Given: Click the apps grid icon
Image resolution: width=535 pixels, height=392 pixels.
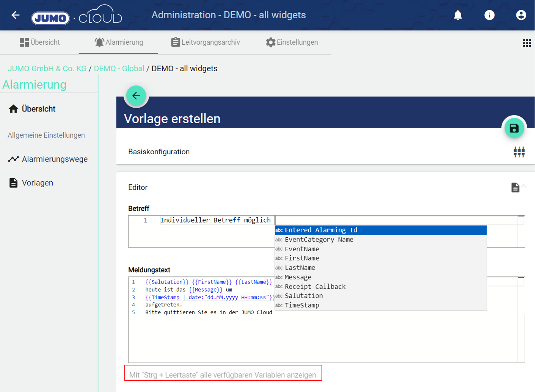Looking at the screenshot, I should pos(527,43).
